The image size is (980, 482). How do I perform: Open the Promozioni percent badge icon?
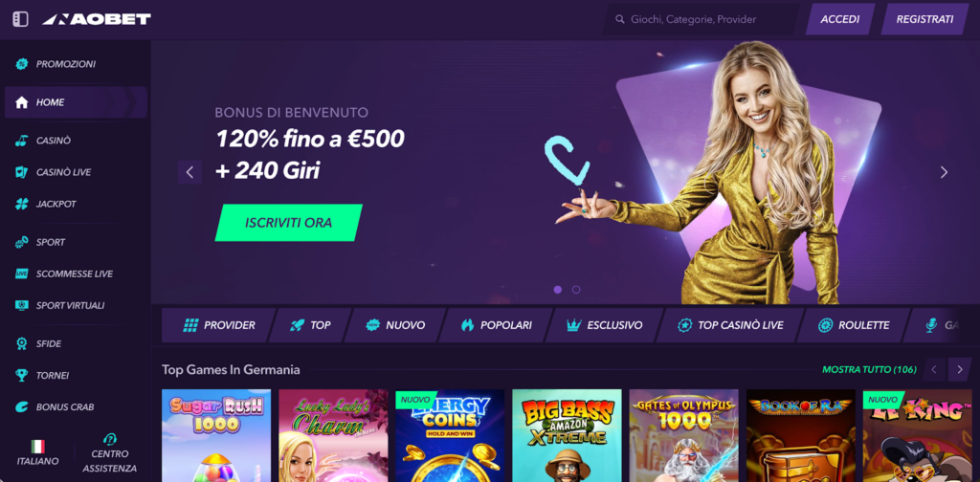point(22,64)
